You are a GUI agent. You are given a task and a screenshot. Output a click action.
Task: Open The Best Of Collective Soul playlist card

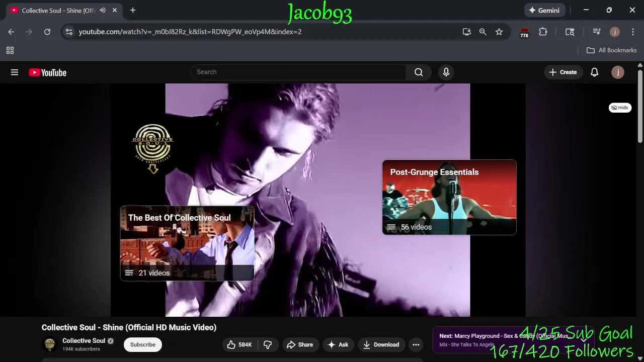[x=187, y=243]
